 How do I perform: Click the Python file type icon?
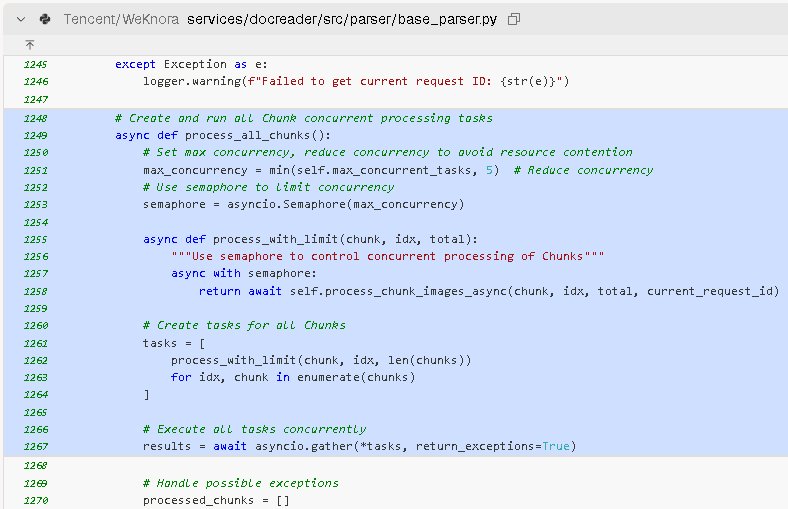click(45, 19)
